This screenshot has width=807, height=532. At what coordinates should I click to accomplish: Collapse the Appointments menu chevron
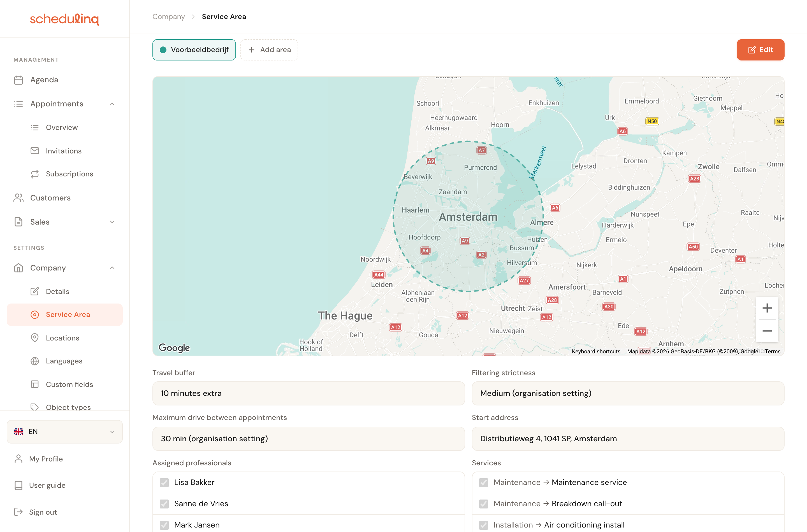tap(112, 104)
